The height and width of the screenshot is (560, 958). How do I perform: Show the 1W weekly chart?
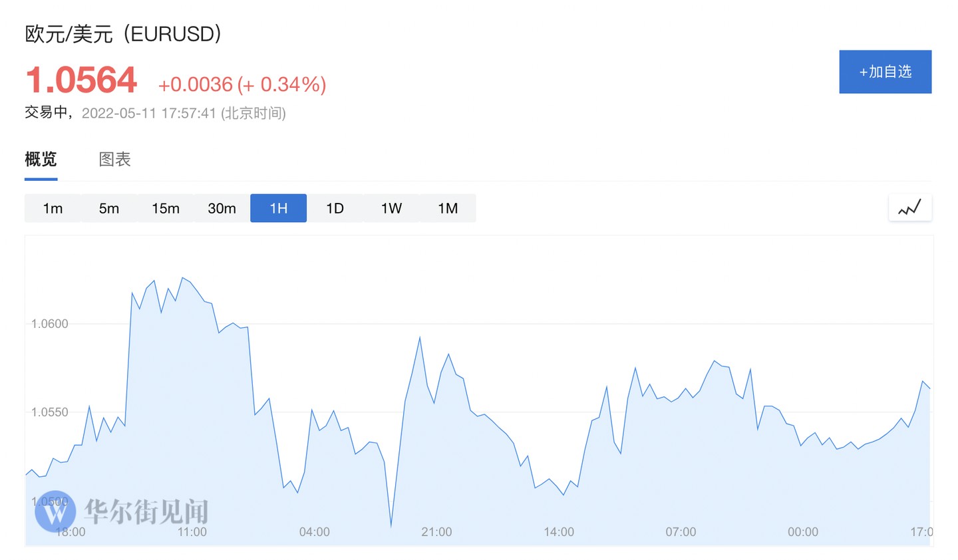[x=391, y=208]
